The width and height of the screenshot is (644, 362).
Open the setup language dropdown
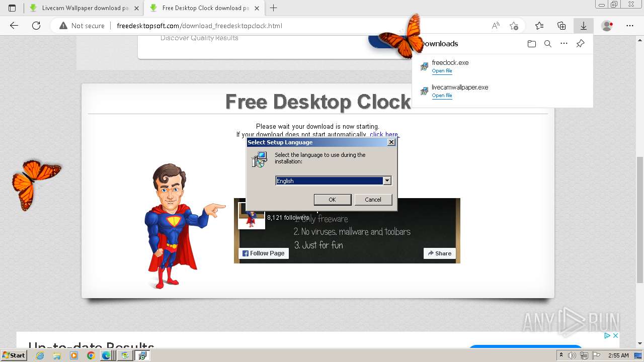coord(387,180)
